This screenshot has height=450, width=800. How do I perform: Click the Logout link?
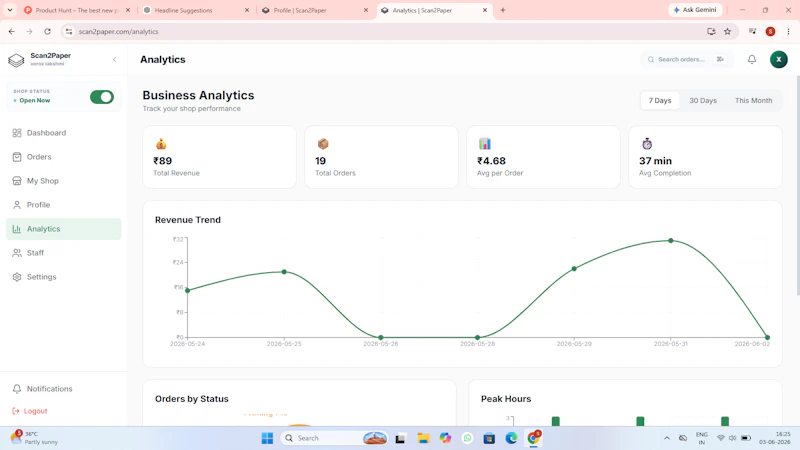point(30,411)
